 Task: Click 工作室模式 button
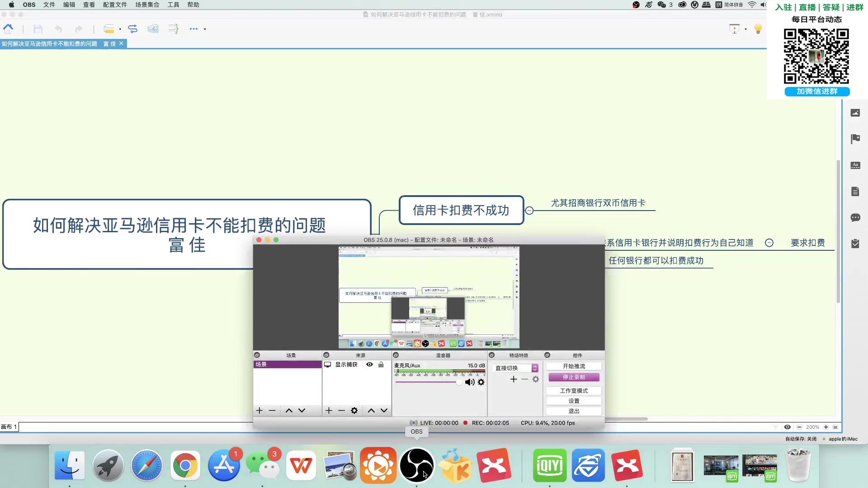(x=574, y=390)
